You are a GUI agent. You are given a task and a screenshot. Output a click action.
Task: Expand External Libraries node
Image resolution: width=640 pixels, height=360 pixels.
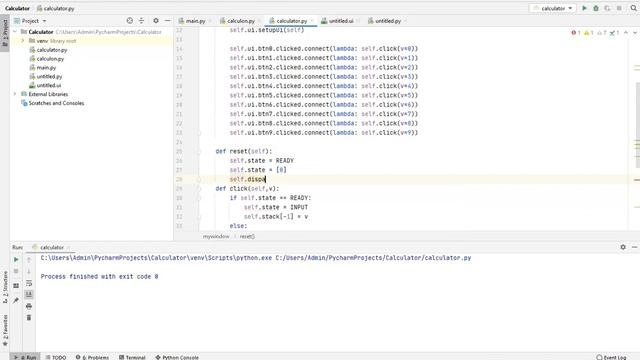(15, 94)
